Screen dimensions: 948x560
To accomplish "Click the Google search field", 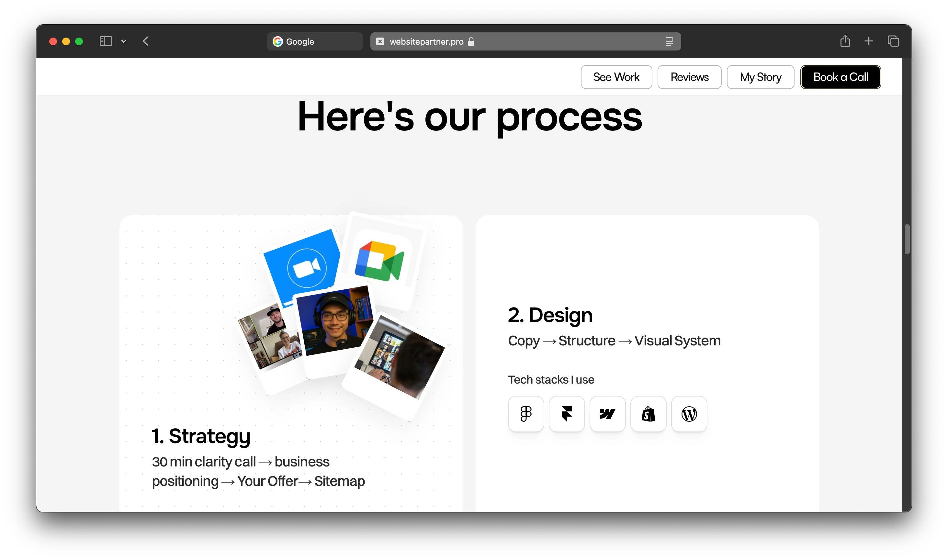I will click(314, 41).
